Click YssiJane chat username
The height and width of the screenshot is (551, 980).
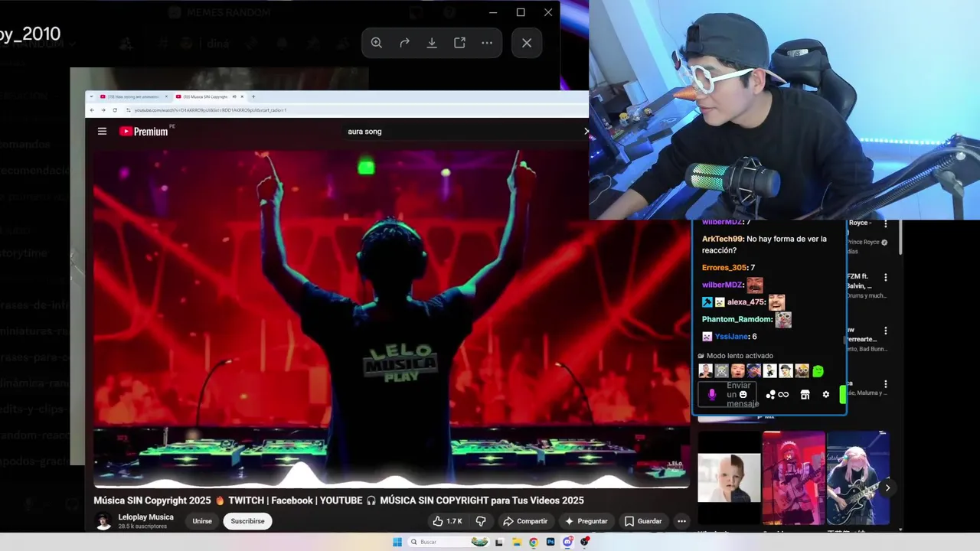pyautogui.click(x=731, y=337)
